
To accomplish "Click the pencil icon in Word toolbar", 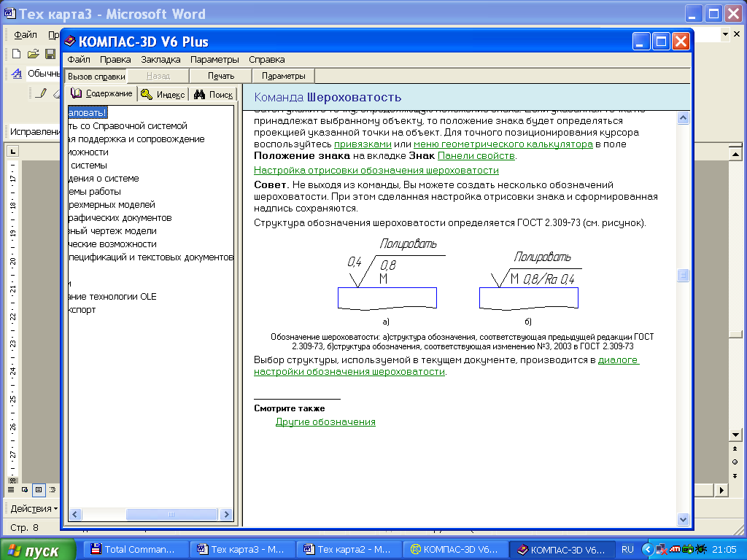I will (41, 93).
